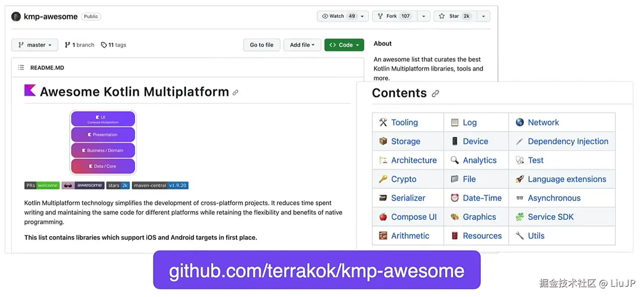Click the PRs welcome badge

pos(42,185)
